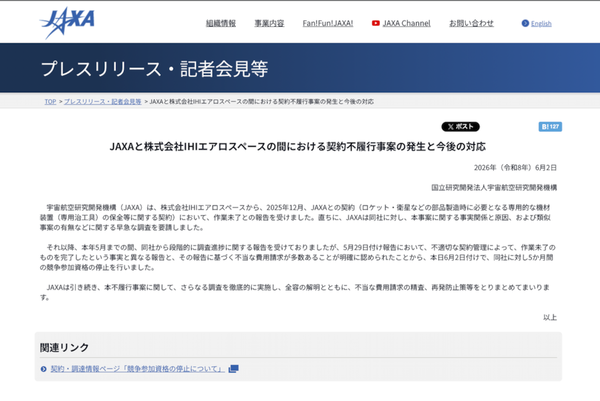Open 契約・調達情報ページ「競争参加資格の停止について」 link
Viewport: 600px width, 401px height.
point(137,369)
